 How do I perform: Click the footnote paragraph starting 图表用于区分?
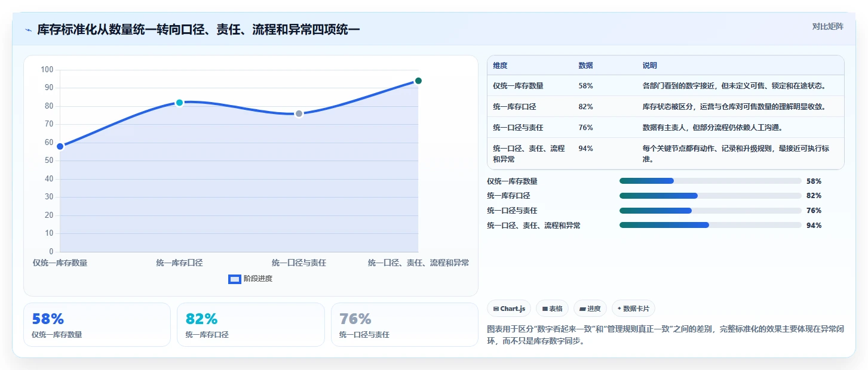[665, 335]
